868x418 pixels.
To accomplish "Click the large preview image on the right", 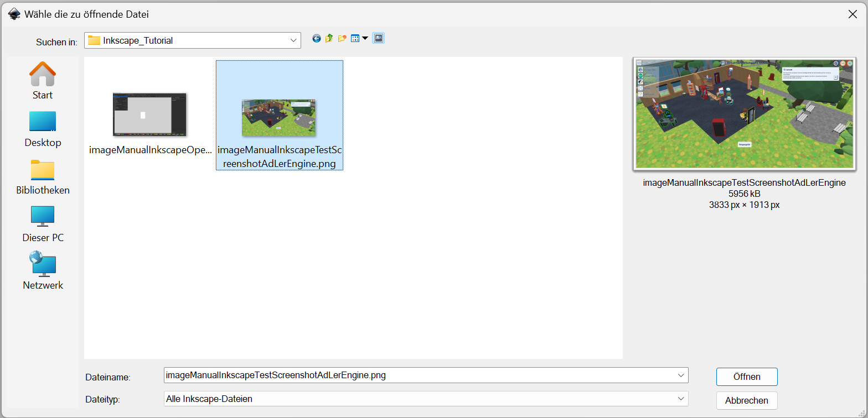I will coord(744,113).
